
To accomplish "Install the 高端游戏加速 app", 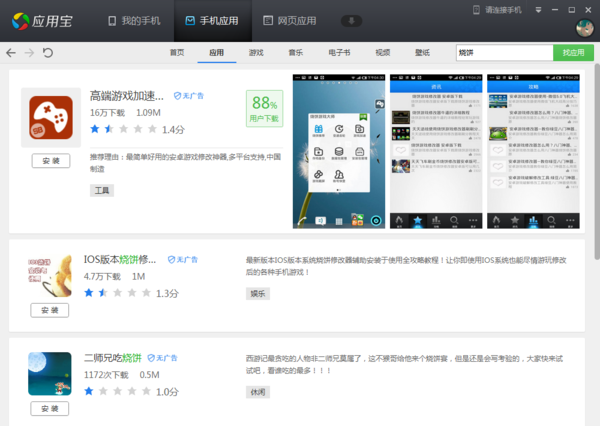I will click(51, 161).
